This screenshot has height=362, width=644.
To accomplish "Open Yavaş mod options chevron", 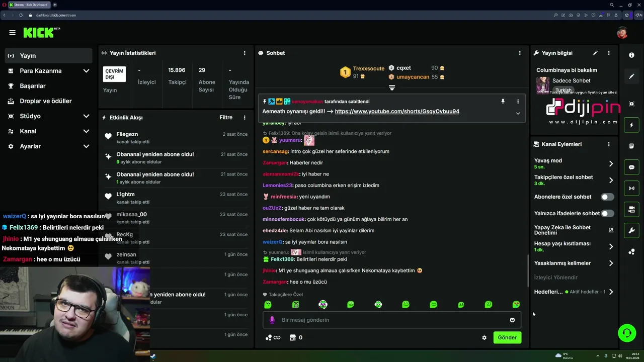I will tap(611, 164).
